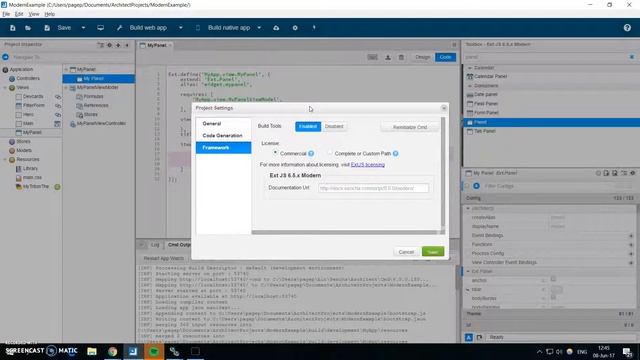Open the Save dropdown arrow
Screen dimensions: 640x360
point(83,28)
